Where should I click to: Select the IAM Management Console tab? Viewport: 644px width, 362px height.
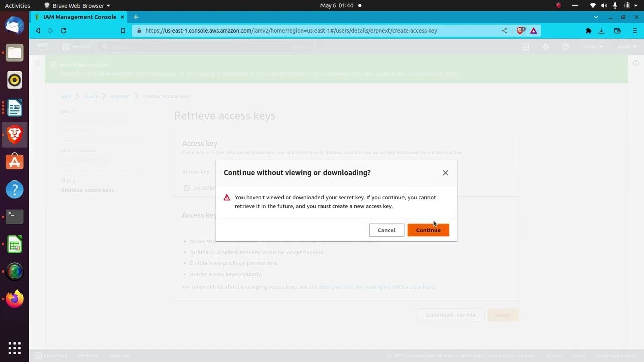coord(78,17)
